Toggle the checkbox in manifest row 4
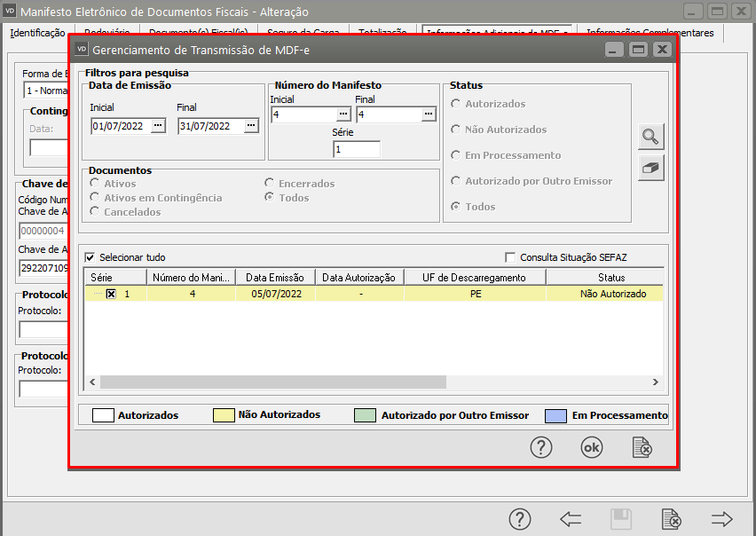The image size is (756, 536). [111, 294]
